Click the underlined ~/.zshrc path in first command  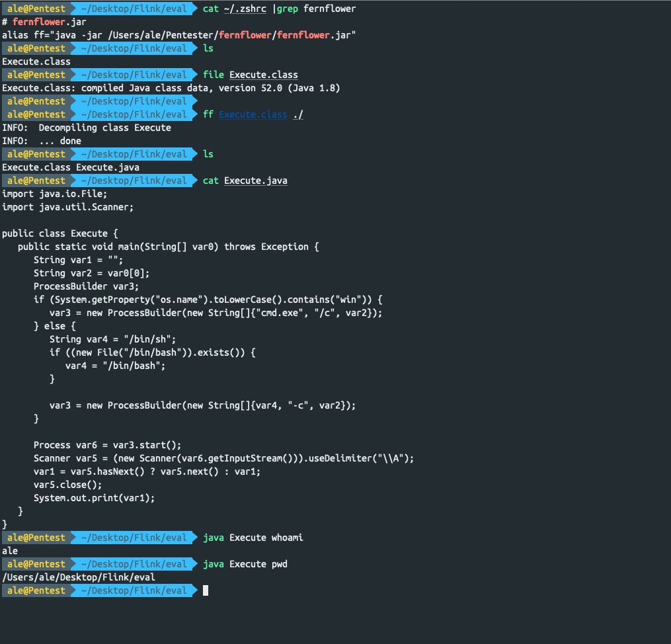pos(245,9)
